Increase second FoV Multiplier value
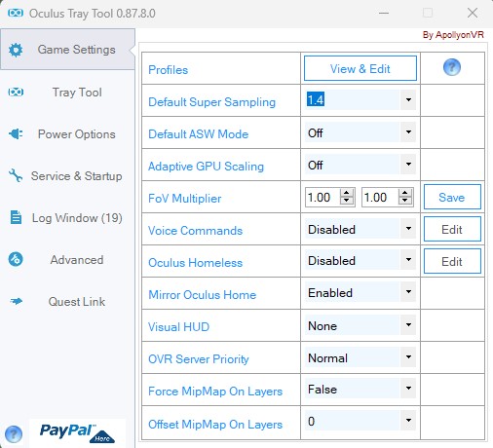This screenshot has width=493, height=448. [x=404, y=193]
